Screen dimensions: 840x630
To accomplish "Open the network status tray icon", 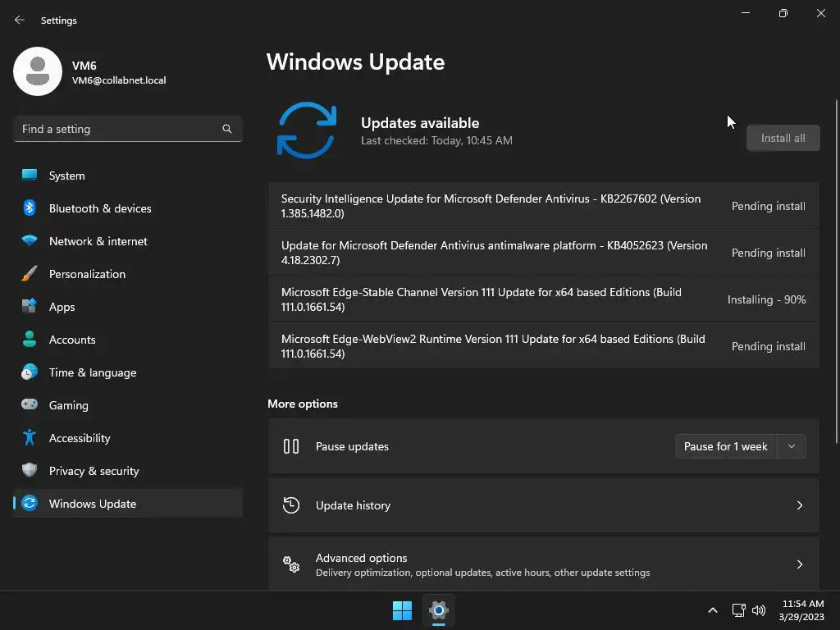I will tap(739, 610).
